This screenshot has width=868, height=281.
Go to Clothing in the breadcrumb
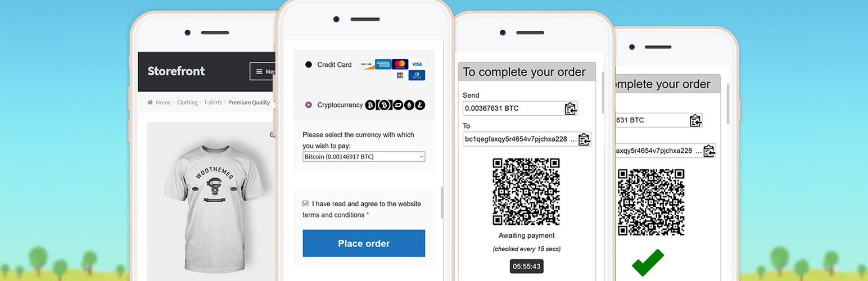click(187, 103)
